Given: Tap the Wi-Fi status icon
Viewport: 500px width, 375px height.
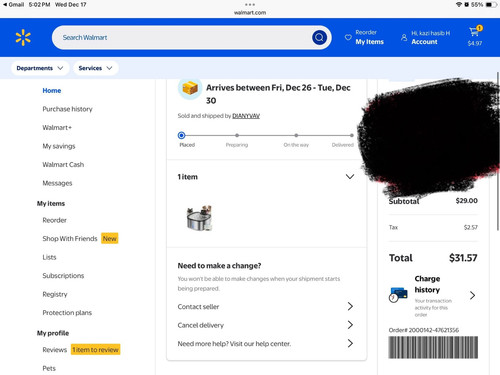Looking at the screenshot, I should tap(459, 5).
